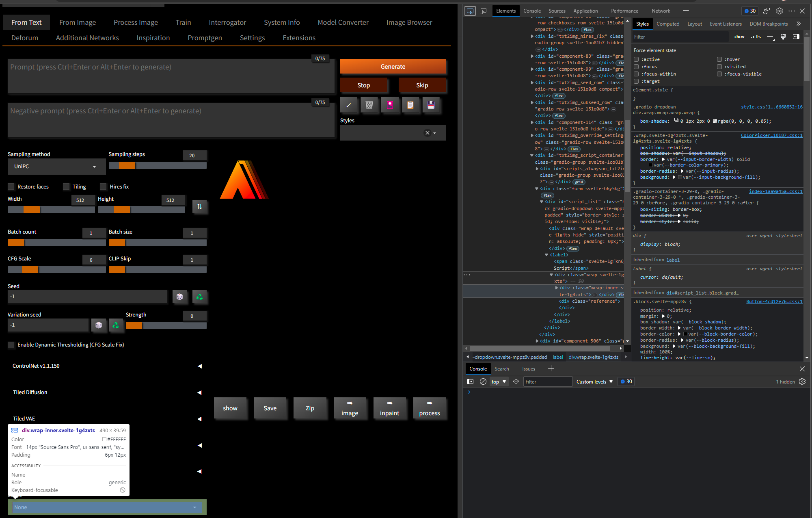Switch to the Deforum tab

(x=24, y=37)
